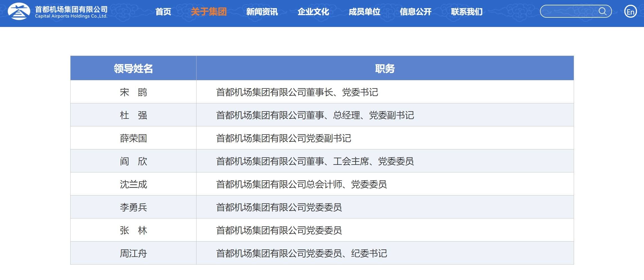The height and width of the screenshot is (280, 644).
Task: Click the 首都机场集团有限公司 title text
Action: click(71, 9)
